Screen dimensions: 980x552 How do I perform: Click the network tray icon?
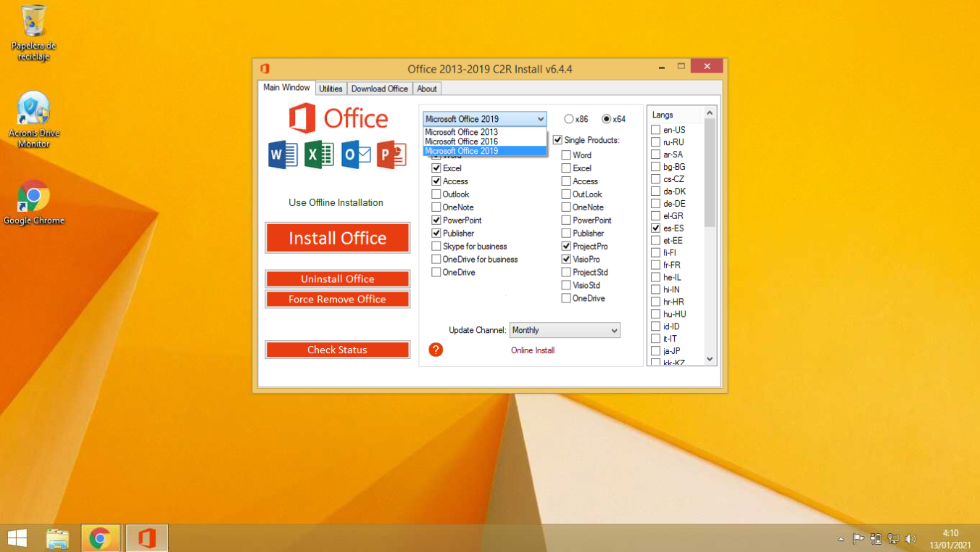[x=894, y=539]
